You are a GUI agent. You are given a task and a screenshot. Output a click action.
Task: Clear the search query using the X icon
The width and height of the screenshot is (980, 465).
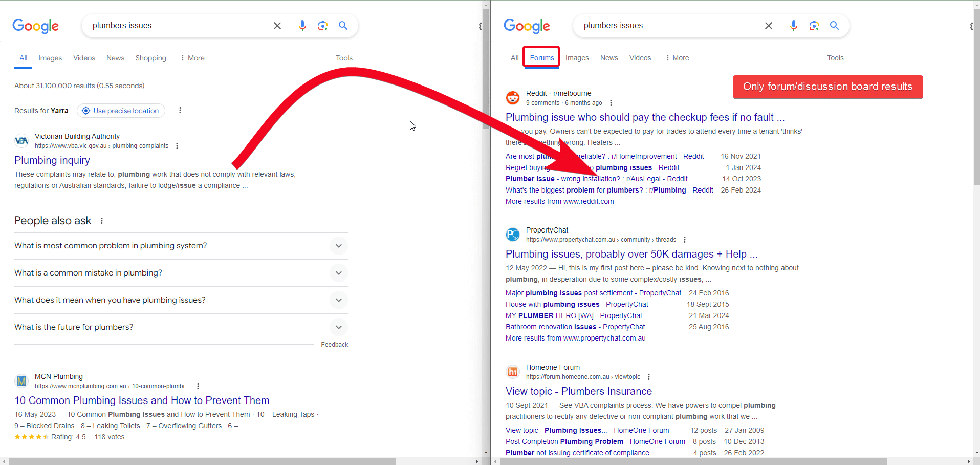coord(277,25)
